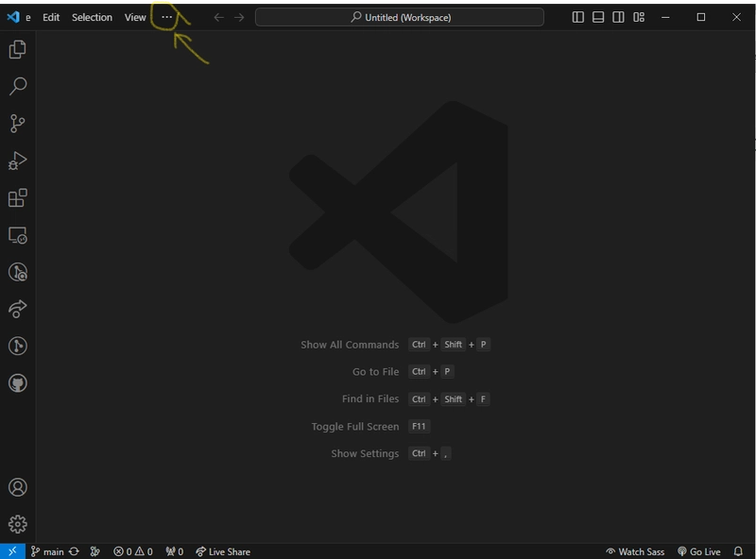The height and width of the screenshot is (559, 756).
Task: Open the Search view in activity bar
Action: coord(17,86)
